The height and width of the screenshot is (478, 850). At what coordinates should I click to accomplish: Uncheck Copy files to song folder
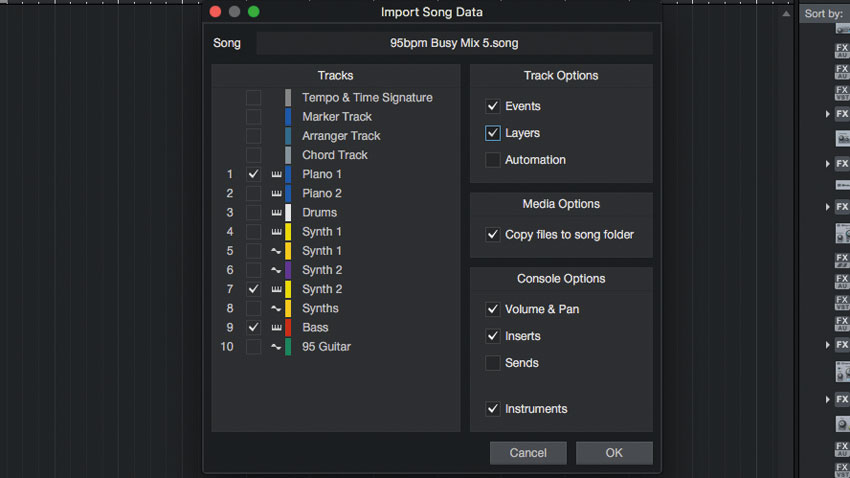[493, 235]
